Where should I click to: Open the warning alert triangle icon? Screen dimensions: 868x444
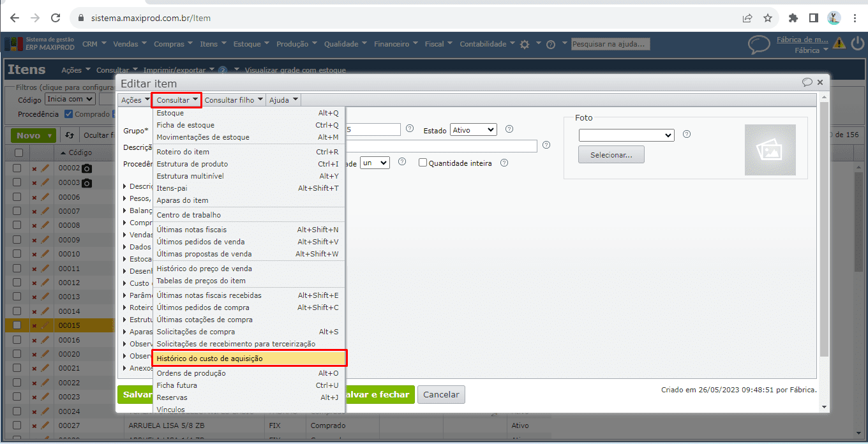[x=839, y=43]
